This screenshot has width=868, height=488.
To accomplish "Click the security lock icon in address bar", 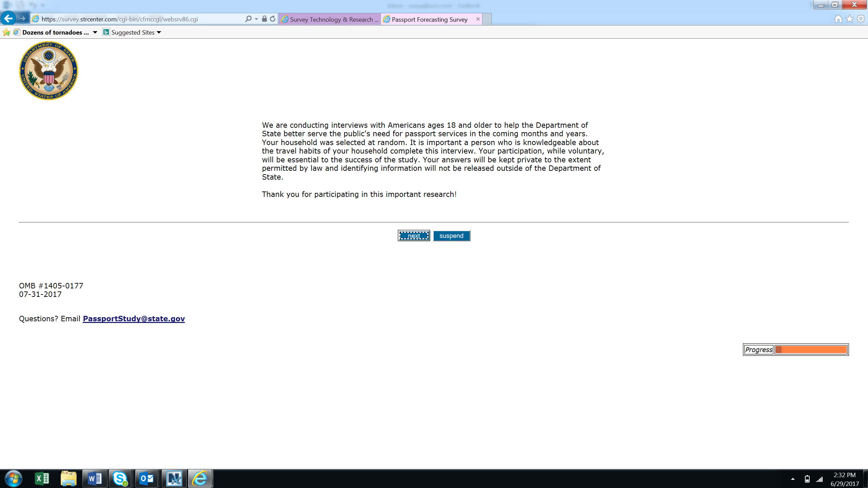I will click(264, 19).
